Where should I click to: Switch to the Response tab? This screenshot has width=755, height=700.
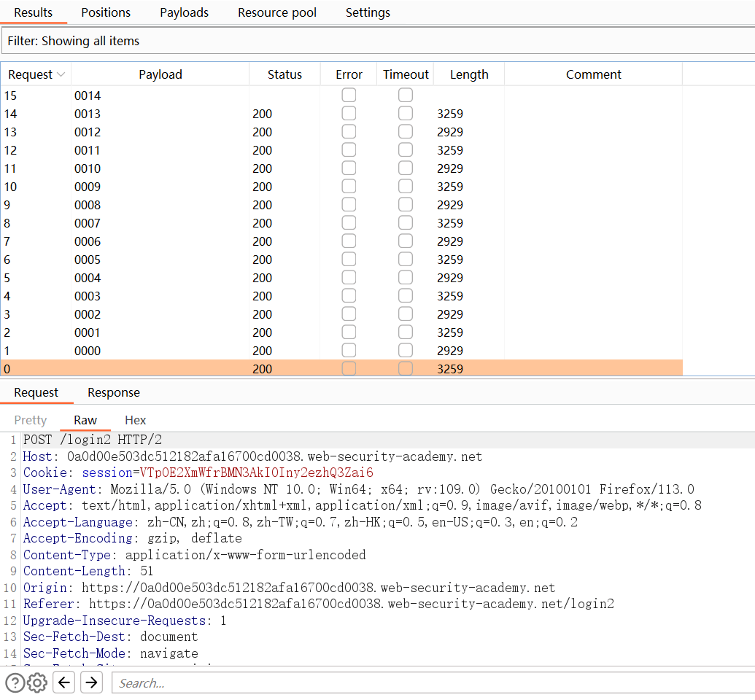[x=113, y=392]
